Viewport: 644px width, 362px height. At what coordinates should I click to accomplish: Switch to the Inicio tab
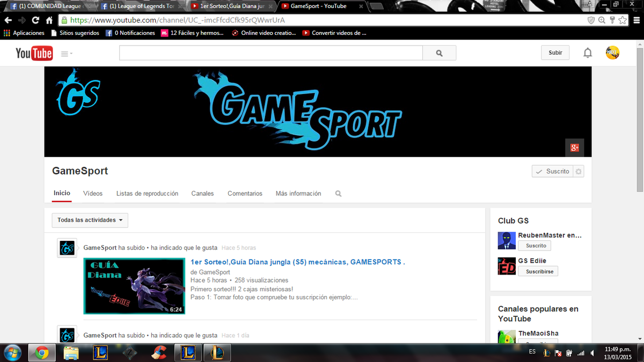[x=62, y=194]
